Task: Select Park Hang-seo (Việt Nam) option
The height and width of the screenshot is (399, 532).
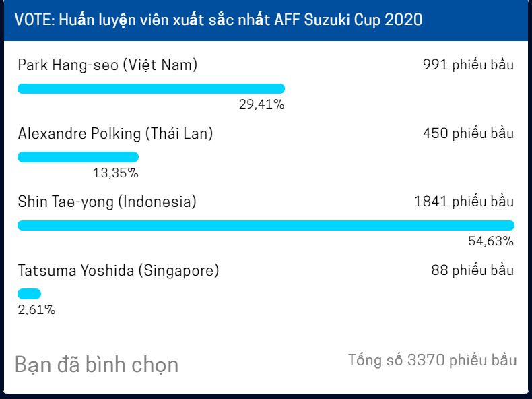Action: [108, 65]
